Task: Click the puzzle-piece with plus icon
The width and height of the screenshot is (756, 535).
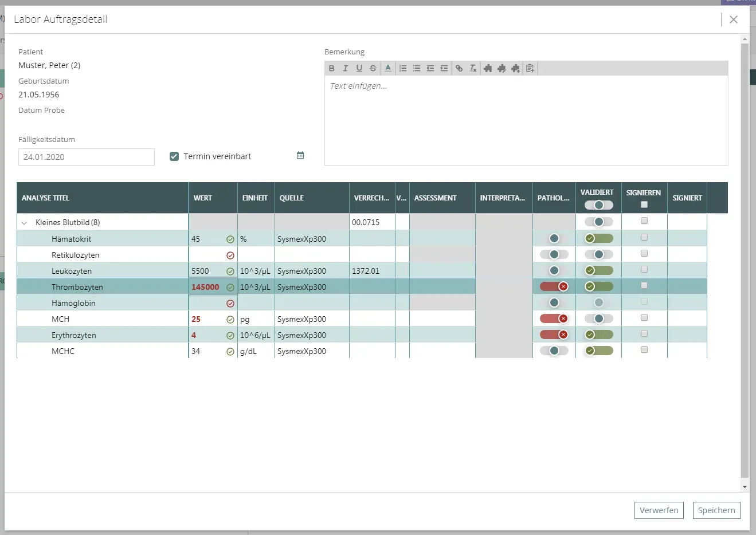Action: pyautogui.click(x=515, y=68)
